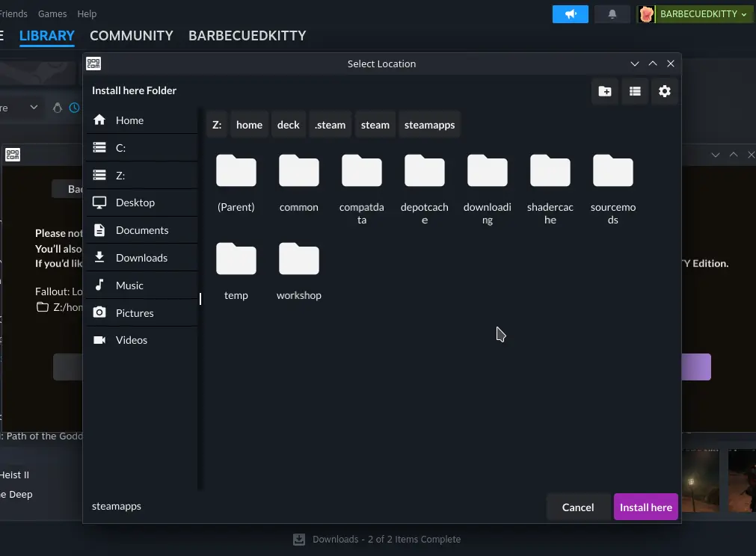Go to Home in the sidebar
Viewport: 756px width, 556px height.
pos(142,120)
